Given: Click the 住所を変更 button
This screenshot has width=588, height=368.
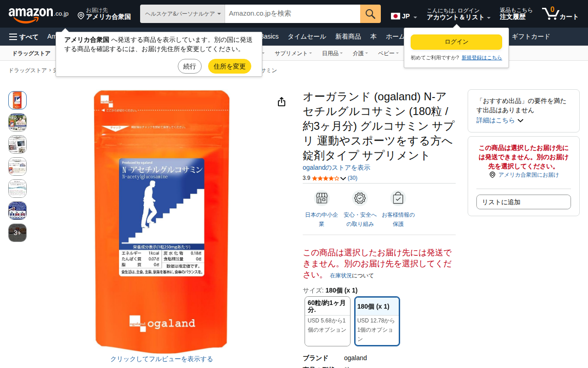Looking at the screenshot, I should coord(230,66).
